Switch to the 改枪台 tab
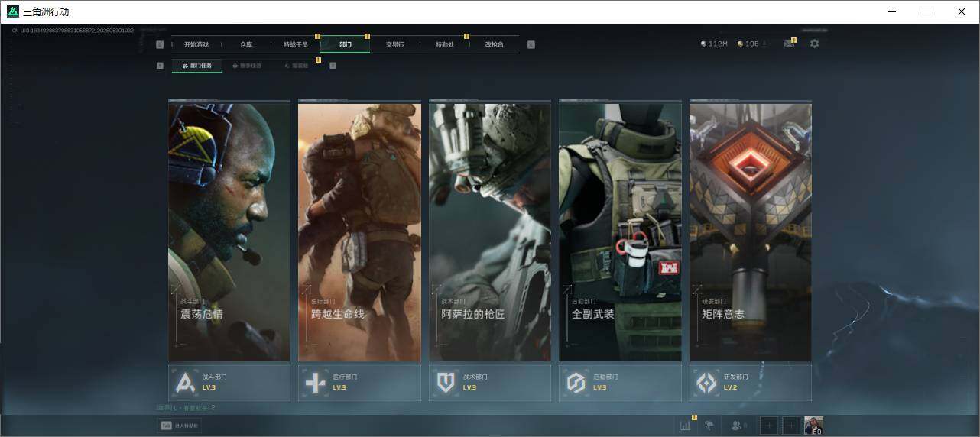 coord(495,44)
